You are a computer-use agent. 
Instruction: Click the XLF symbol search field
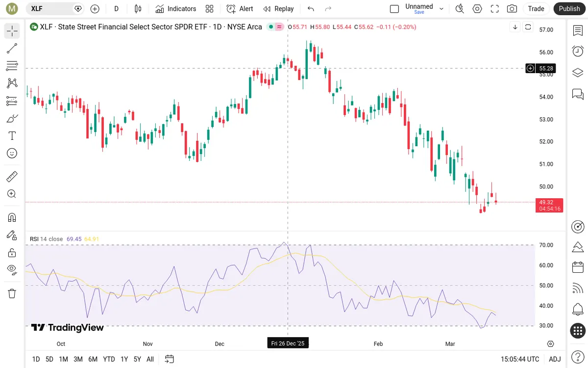55,9
